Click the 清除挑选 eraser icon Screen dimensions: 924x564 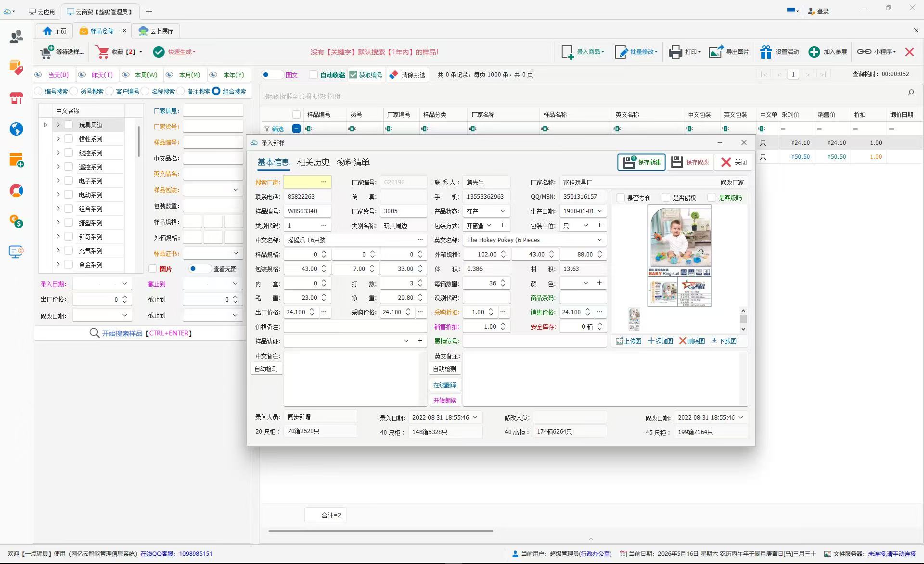pos(394,75)
